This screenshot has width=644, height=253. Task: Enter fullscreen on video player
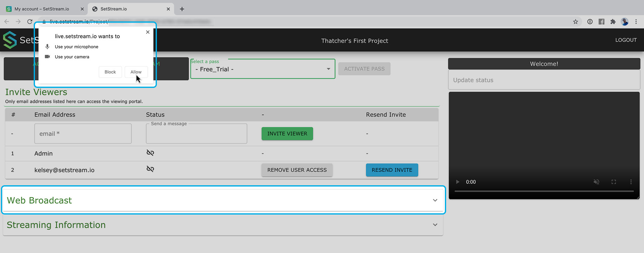[614, 182]
